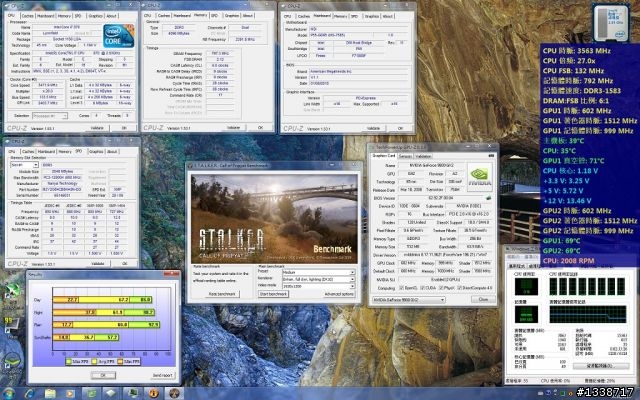The image size is (640, 400).
Task: Open the Resource Monitor button in Task Manager
Action: pos(601,366)
